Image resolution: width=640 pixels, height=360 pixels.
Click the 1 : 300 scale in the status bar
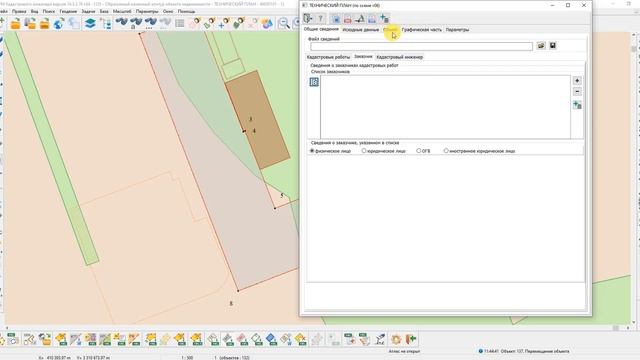point(187,358)
